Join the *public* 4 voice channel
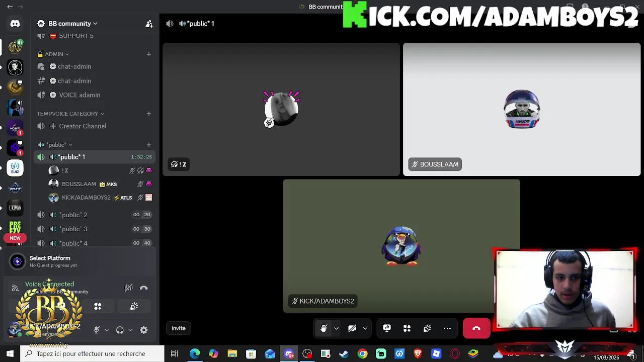 click(94, 243)
